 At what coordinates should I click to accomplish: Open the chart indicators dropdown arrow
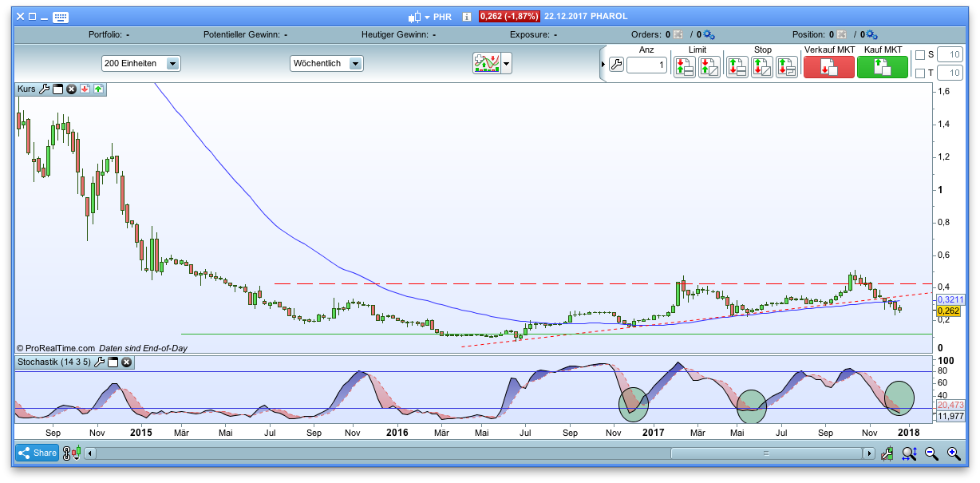(x=506, y=63)
